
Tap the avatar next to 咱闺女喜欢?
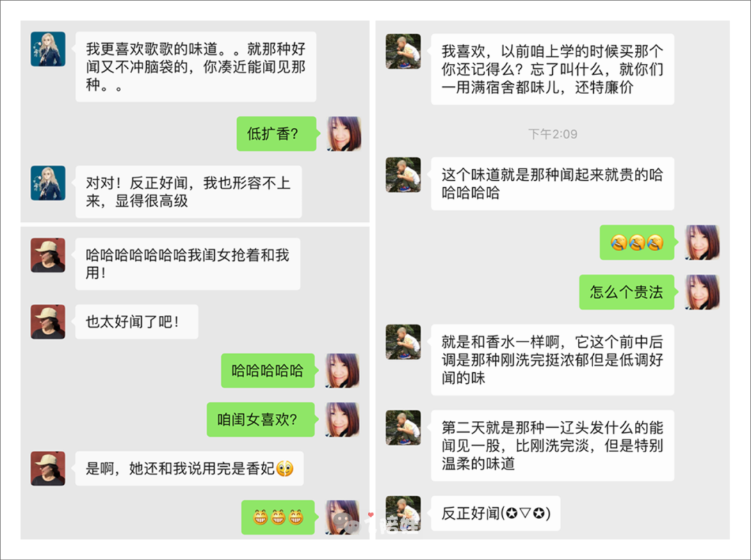(343, 419)
